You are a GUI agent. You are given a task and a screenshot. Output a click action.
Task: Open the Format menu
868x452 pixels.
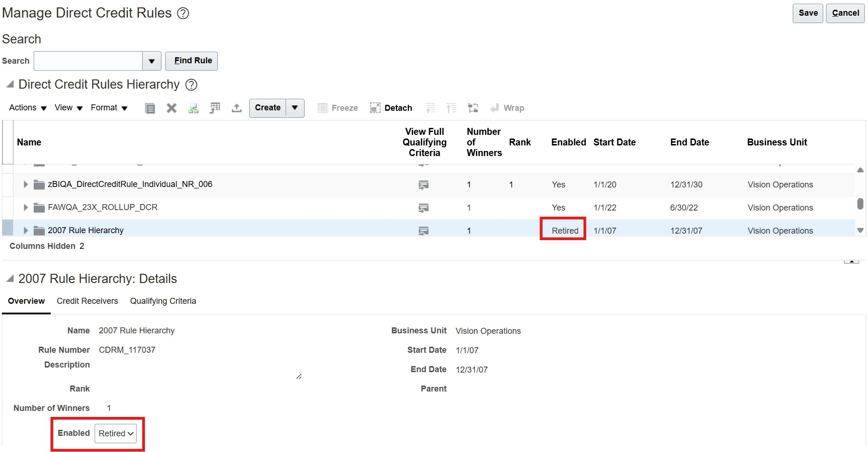point(109,108)
